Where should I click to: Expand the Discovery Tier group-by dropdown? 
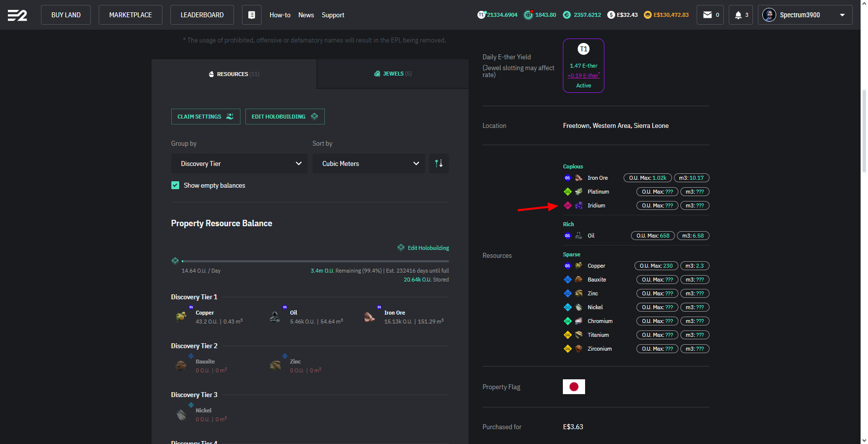pos(239,163)
